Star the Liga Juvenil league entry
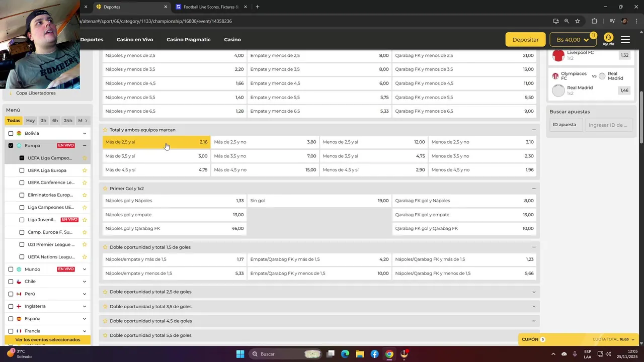The image size is (644, 362). coord(85,220)
